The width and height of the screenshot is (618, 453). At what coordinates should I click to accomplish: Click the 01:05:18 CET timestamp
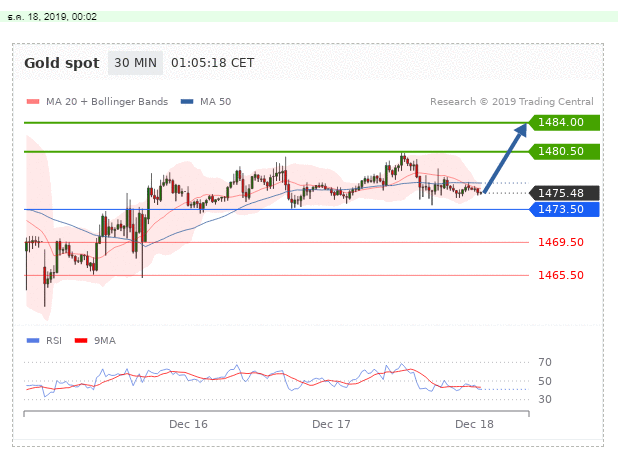[x=213, y=63]
